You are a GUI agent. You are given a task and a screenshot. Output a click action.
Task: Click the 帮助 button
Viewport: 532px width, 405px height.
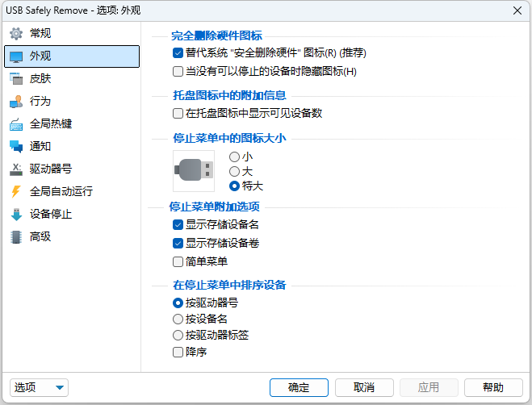click(493, 388)
